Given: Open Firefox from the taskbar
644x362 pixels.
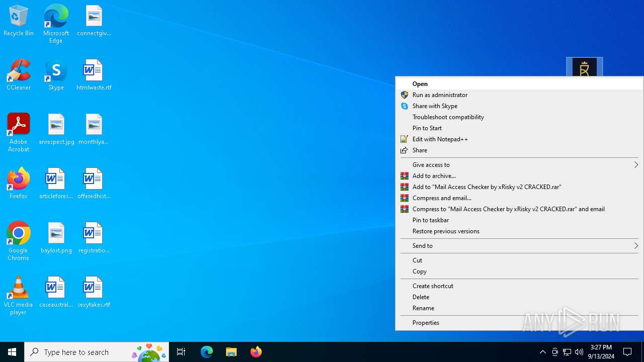Looking at the screenshot, I should pos(256,352).
